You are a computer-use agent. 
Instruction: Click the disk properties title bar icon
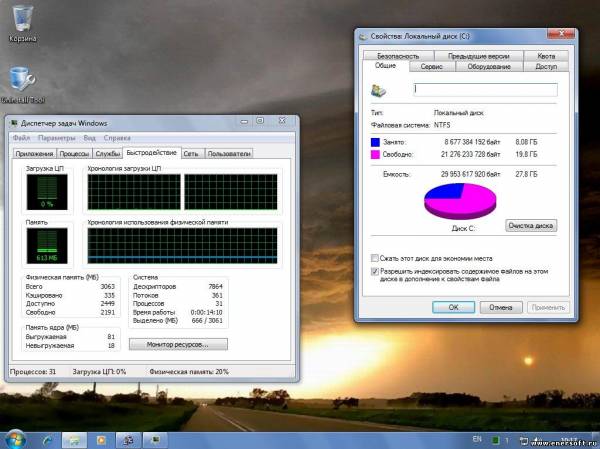[x=363, y=37]
